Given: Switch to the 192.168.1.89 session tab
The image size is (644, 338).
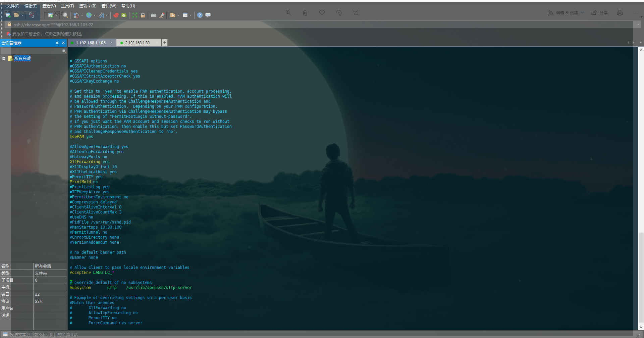Looking at the screenshot, I should [138, 43].
